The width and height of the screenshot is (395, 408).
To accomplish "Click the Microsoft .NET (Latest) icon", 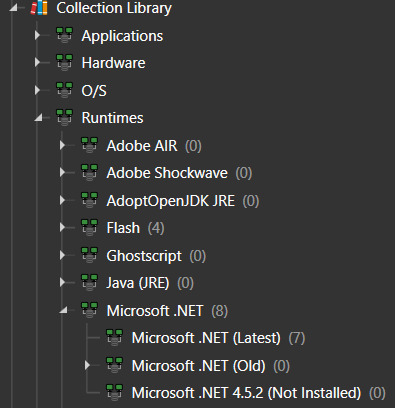I will pos(114,337).
